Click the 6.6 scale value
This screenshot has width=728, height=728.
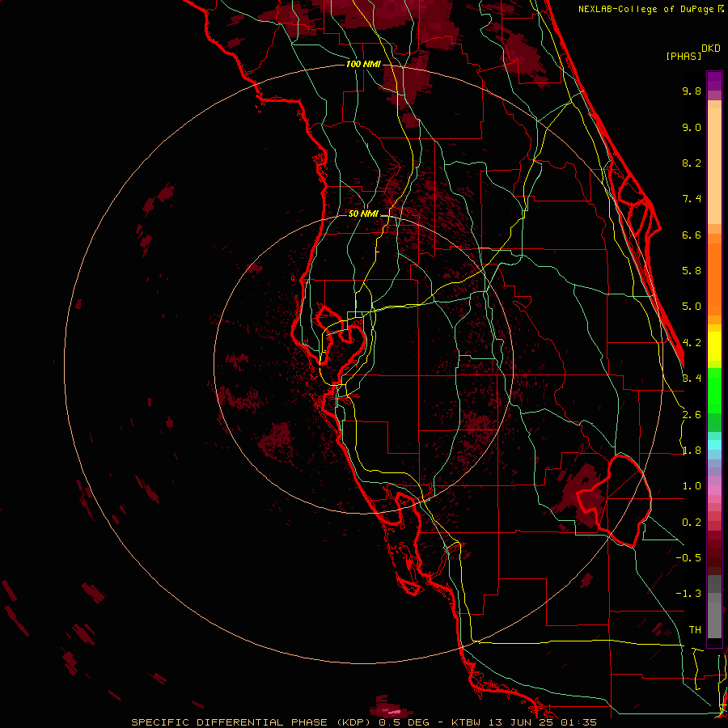(x=692, y=235)
